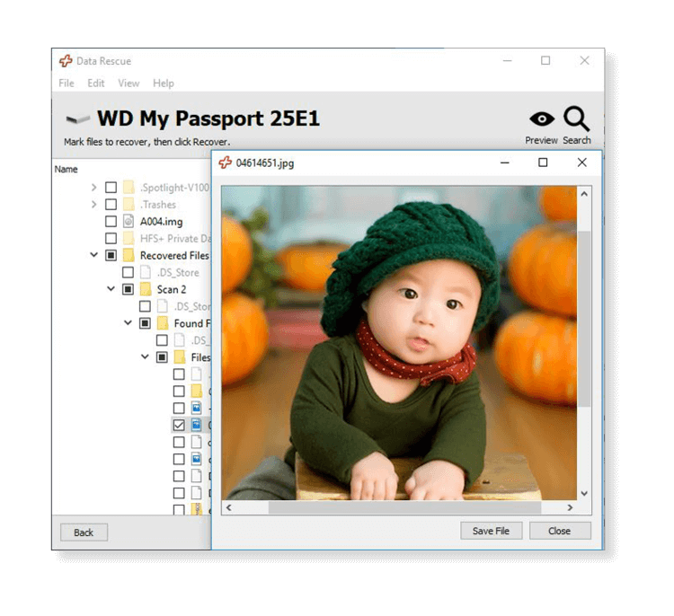Click the .Trashes folder icon
The width and height of the screenshot is (674, 616).
[128, 204]
